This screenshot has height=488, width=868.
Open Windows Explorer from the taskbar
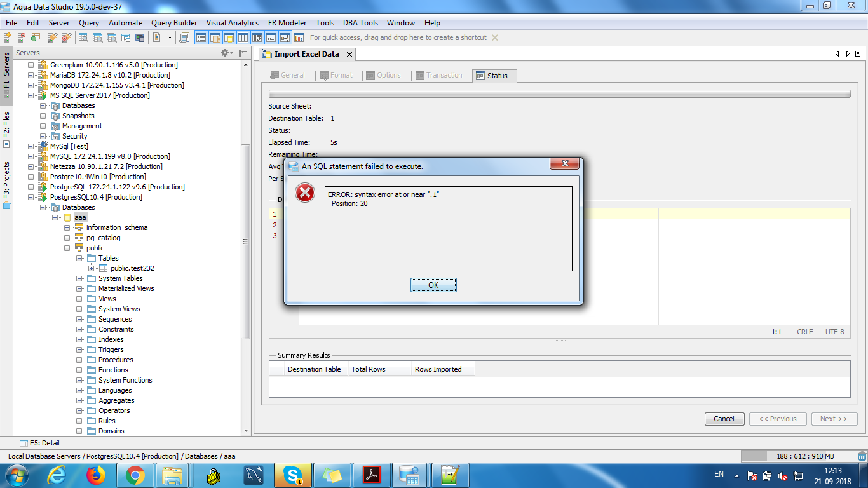click(x=172, y=475)
